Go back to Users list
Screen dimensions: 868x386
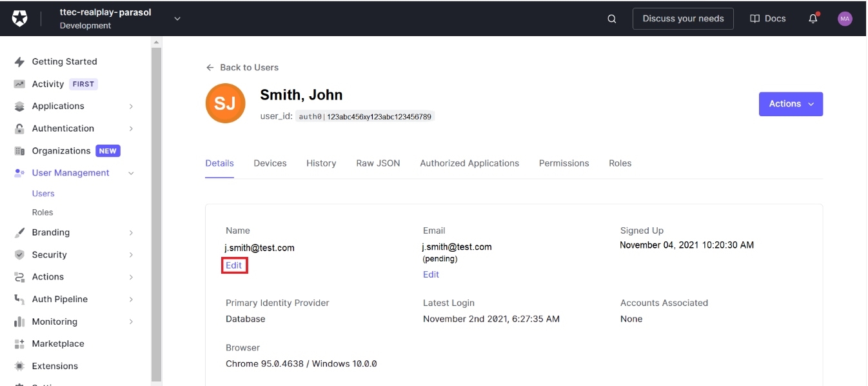tap(242, 67)
